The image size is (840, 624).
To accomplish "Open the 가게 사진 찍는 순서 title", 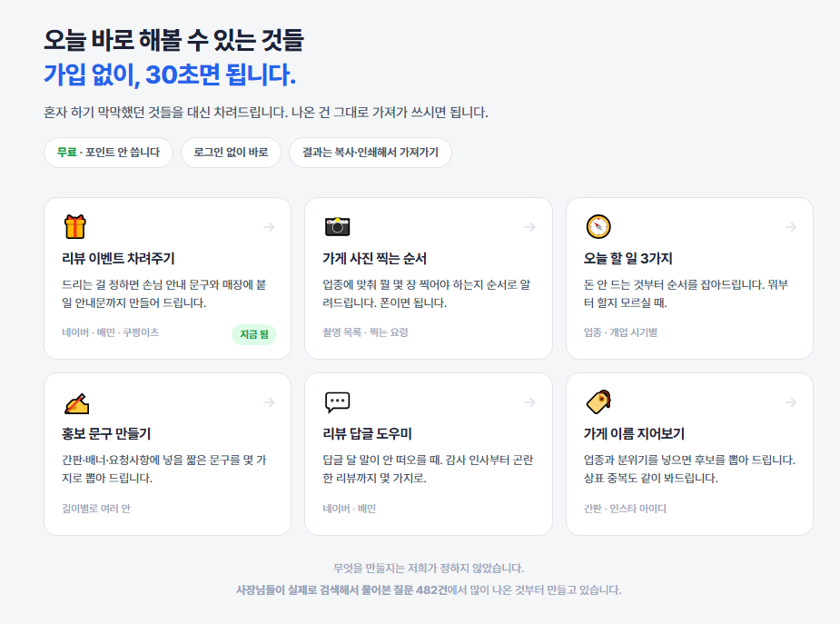I will 374,258.
